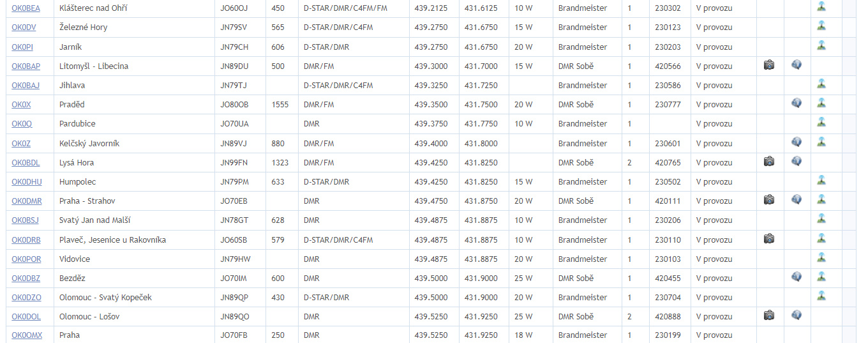868x343 pixels.
Task: Click the info bubble for Kelčský Javorník
Action: pyautogui.click(x=797, y=142)
